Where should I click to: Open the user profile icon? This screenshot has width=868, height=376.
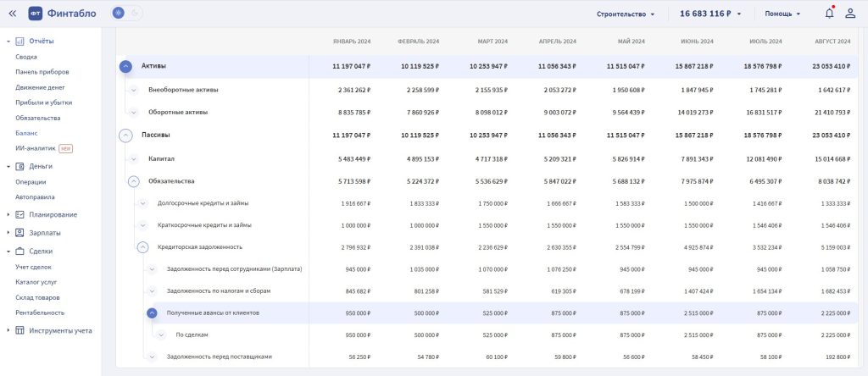point(850,14)
